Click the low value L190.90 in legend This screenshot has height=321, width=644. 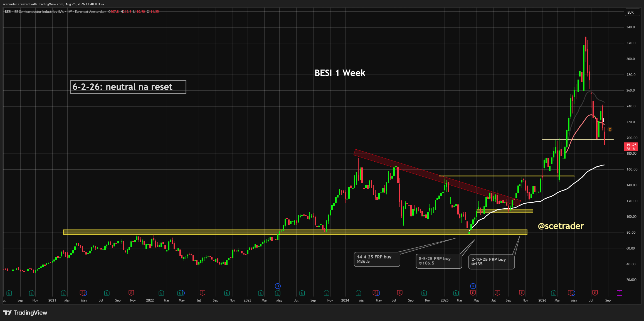(x=139, y=12)
